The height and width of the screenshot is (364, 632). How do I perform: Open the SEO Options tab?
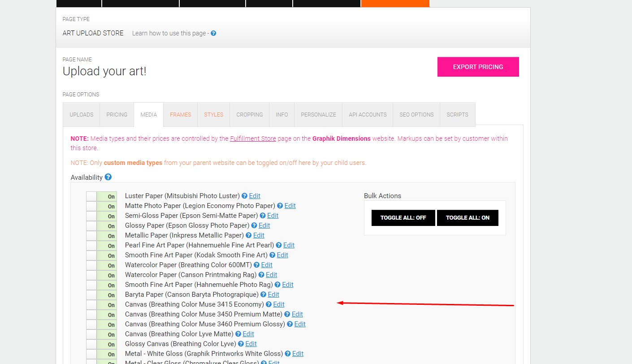point(416,115)
